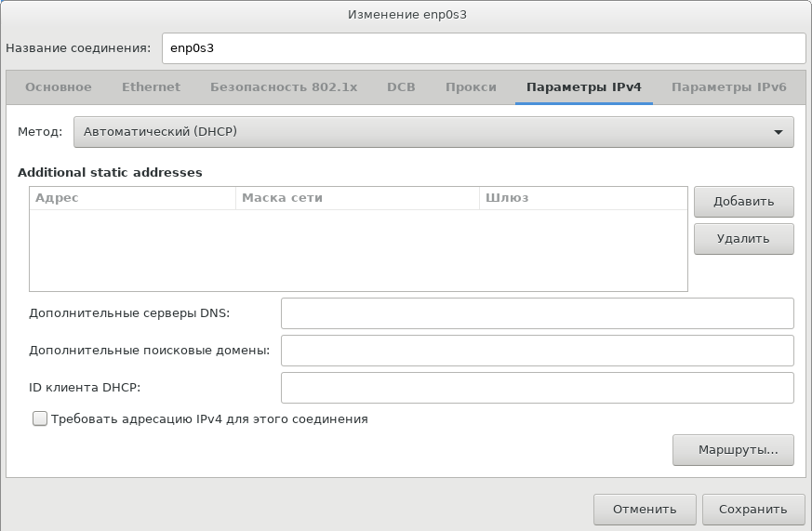Image resolution: width=812 pixels, height=531 pixels.
Task: Click the Дополнительные серверы DNS field
Action: pyautogui.click(x=537, y=313)
